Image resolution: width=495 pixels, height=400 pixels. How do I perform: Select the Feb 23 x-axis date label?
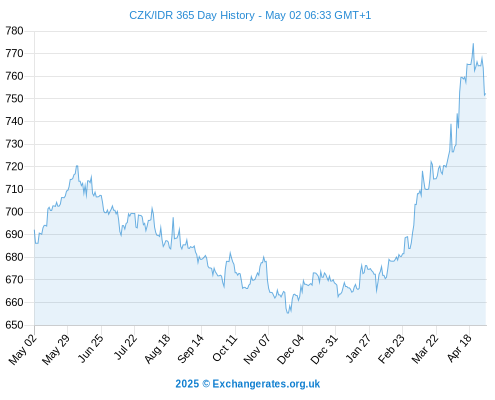pos(391,349)
